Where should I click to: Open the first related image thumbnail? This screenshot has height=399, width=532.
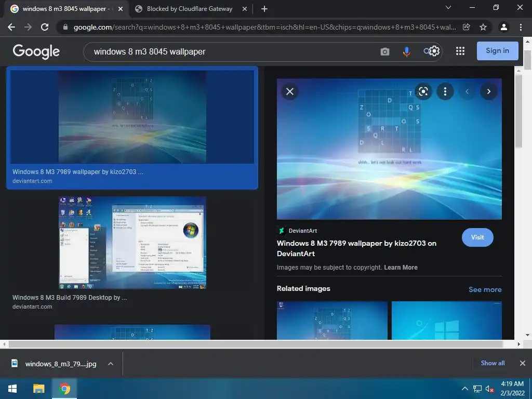point(332,320)
